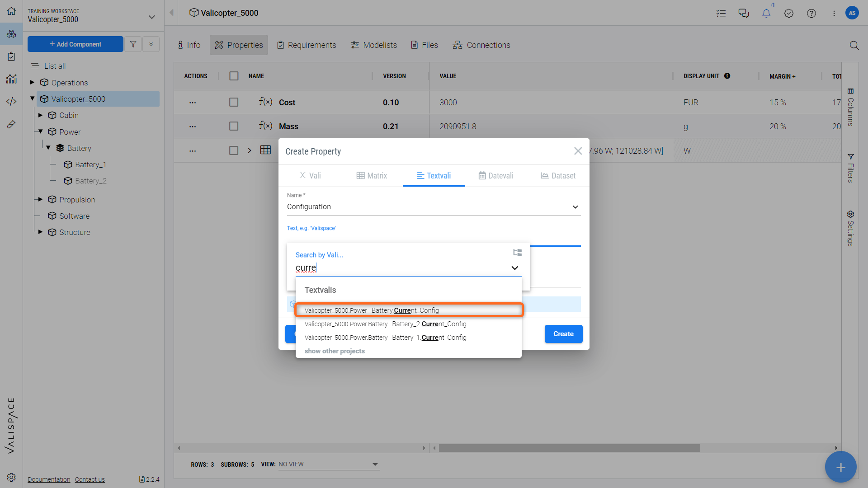
Task: Open the requirements clipboard icon in sidebar
Action: coord(11,56)
